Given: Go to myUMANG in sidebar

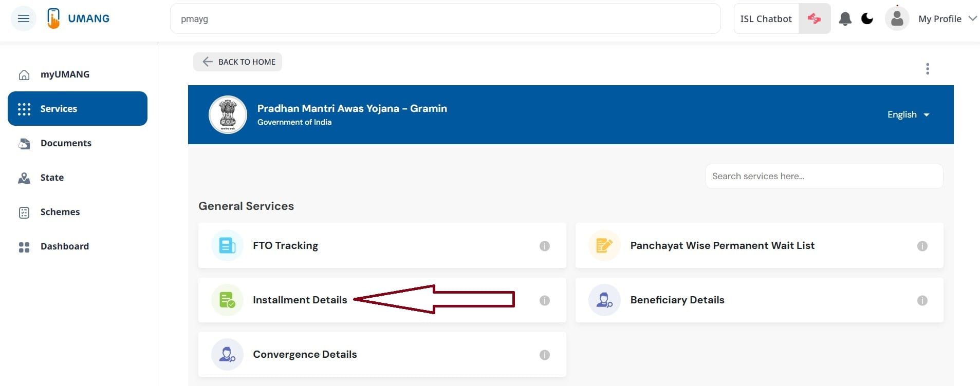Looking at the screenshot, I should (x=78, y=74).
